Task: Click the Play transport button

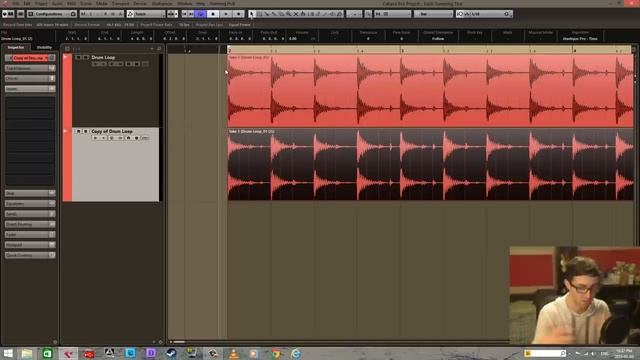Action: point(226,14)
